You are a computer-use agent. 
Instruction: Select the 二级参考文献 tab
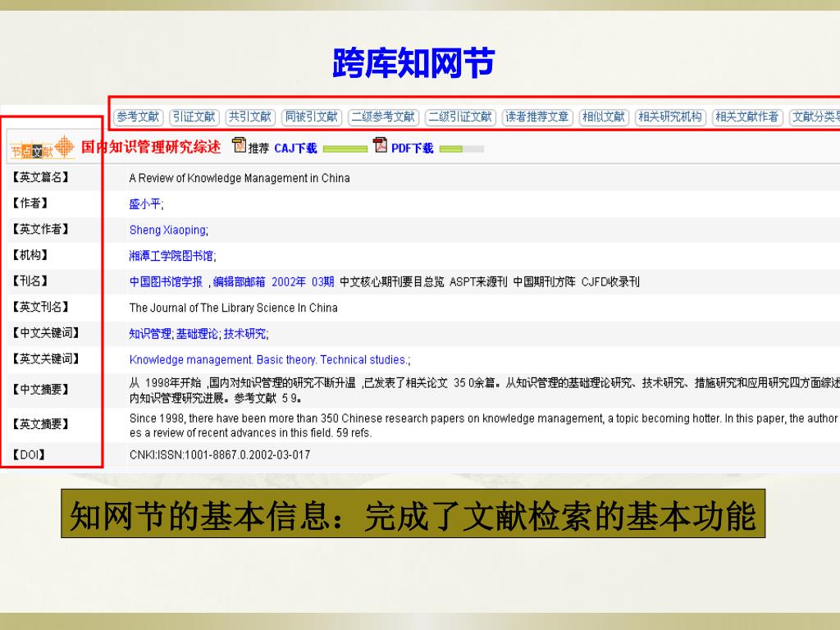click(x=383, y=116)
